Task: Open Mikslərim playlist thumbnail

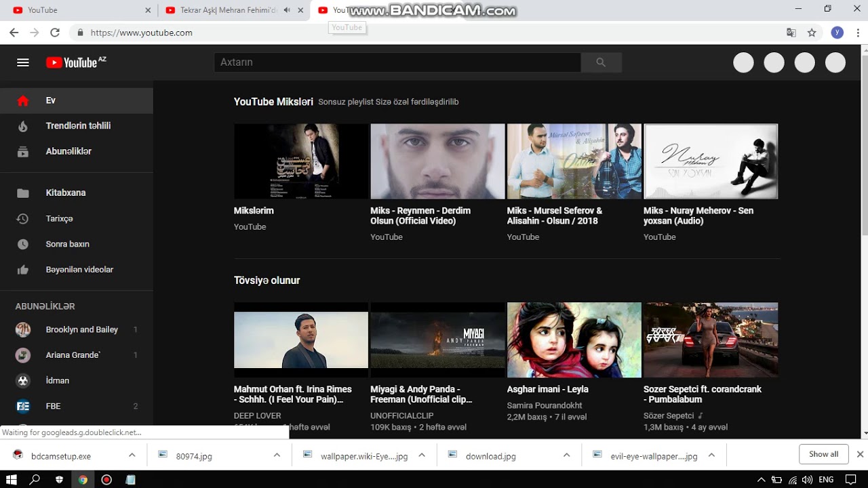Action: click(x=301, y=161)
